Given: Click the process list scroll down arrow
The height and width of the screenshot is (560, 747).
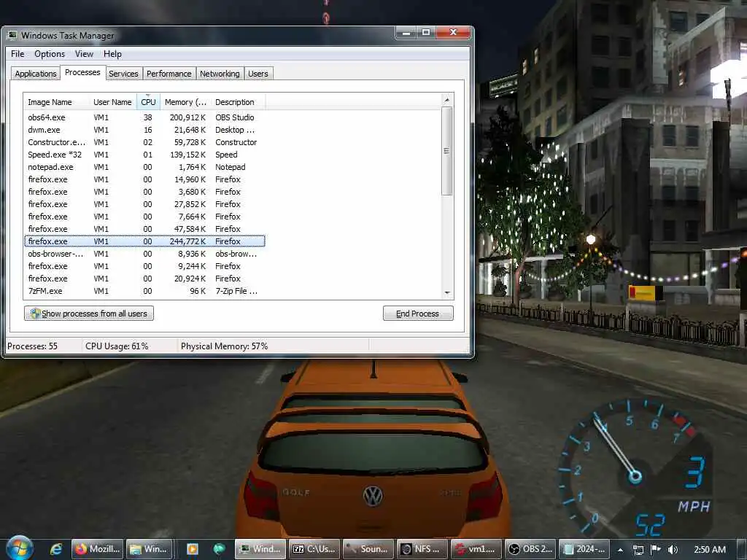Looking at the screenshot, I should click(x=446, y=293).
